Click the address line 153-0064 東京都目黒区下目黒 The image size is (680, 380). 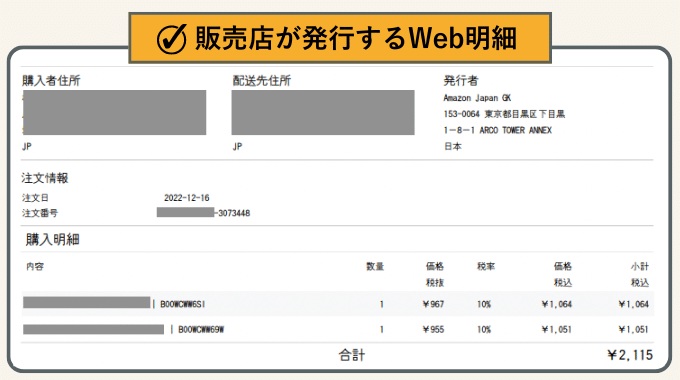tap(504, 114)
